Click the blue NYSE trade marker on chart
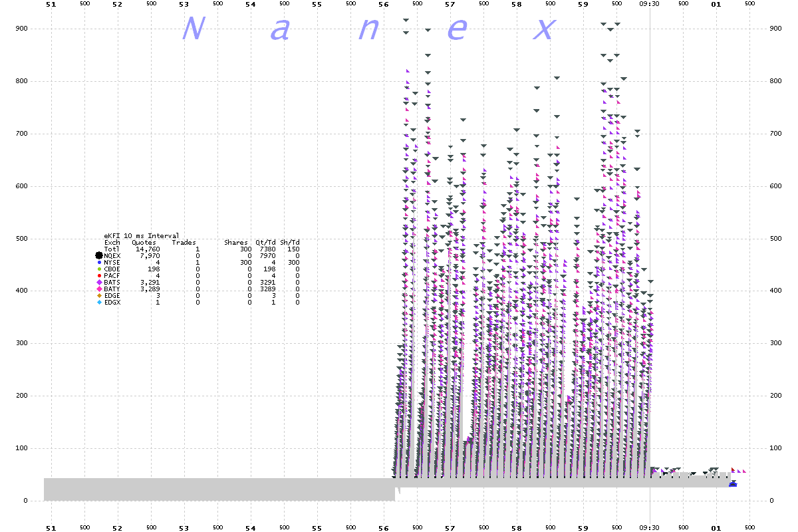The height and width of the screenshot is (532, 798). pyautogui.click(x=732, y=484)
